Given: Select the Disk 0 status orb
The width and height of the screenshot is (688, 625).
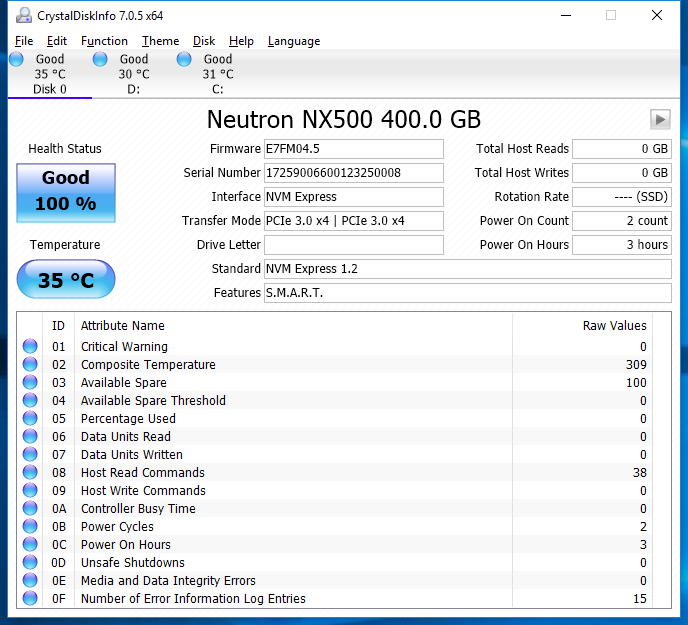Looking at the screenshot, I should click(17, 60).
